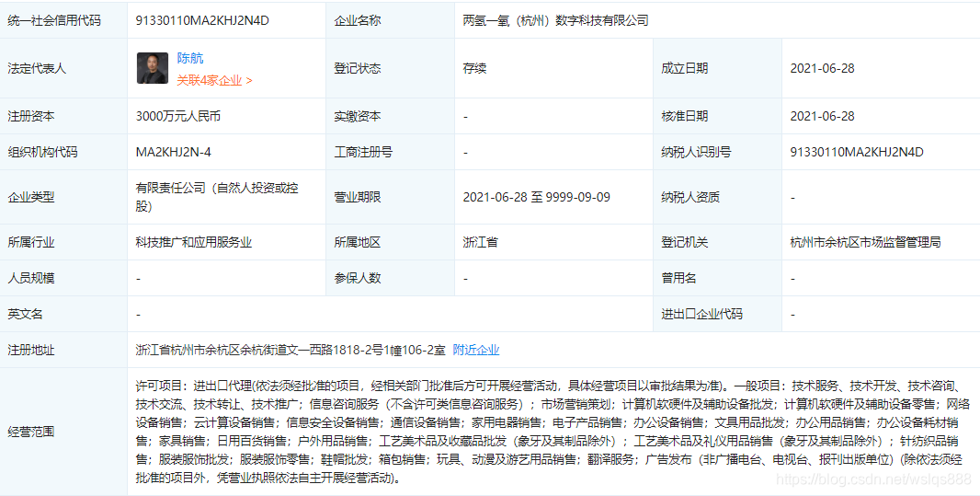Click establishment date 2021-06-28 beside 成立日期
The height and width of the screenshot is (496, 980).
pyautogui.click(x=822, y=68)
